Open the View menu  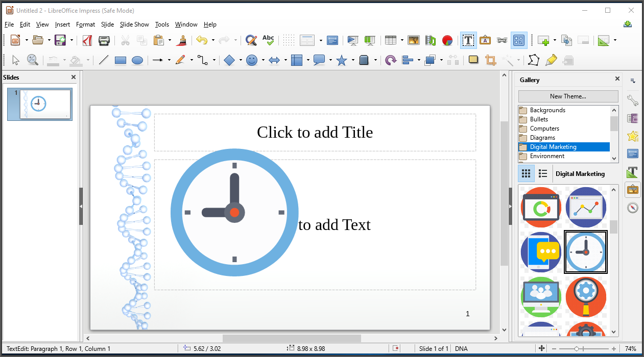point(42,24)
